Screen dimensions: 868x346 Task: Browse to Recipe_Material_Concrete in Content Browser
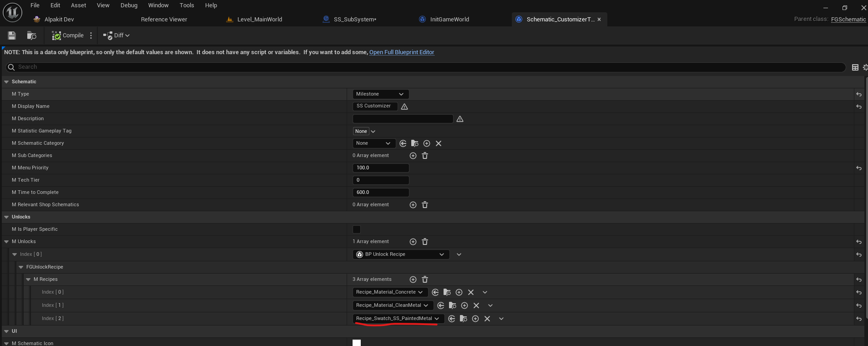tap(447, 292)
